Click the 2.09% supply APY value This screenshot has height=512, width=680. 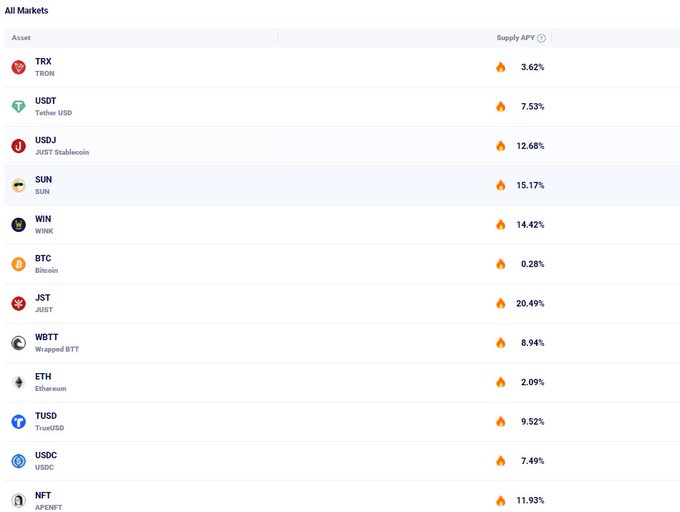pos(533,382)
